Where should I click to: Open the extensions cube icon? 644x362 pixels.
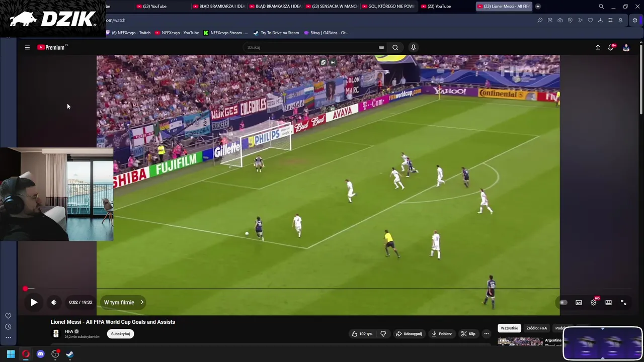click(x=635, y=20)
